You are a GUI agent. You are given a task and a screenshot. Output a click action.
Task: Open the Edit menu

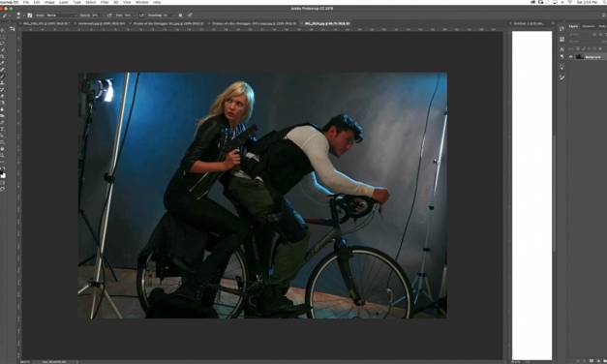point(37,2)
